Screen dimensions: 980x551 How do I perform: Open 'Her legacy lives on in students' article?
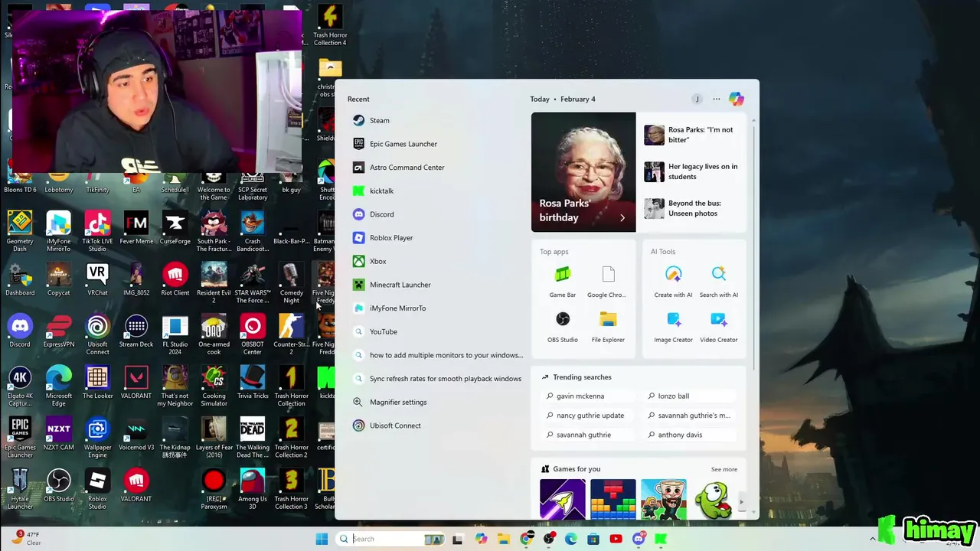694,171
